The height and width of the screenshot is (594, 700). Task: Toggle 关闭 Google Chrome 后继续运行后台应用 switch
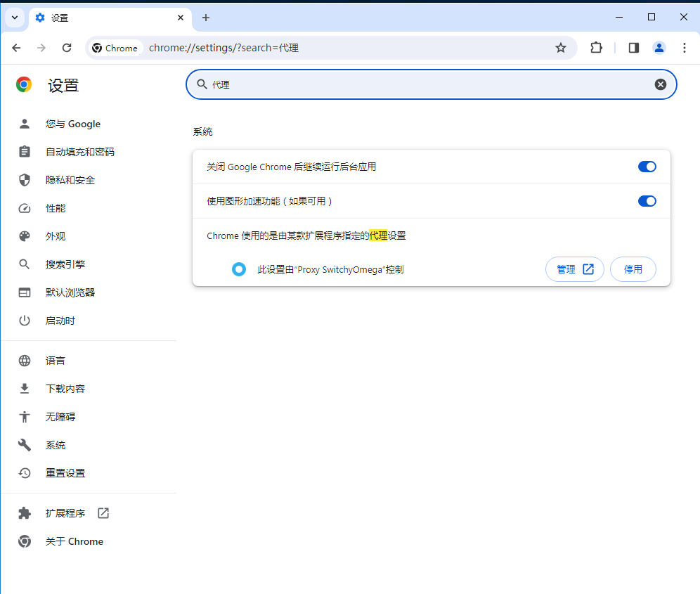647,167
